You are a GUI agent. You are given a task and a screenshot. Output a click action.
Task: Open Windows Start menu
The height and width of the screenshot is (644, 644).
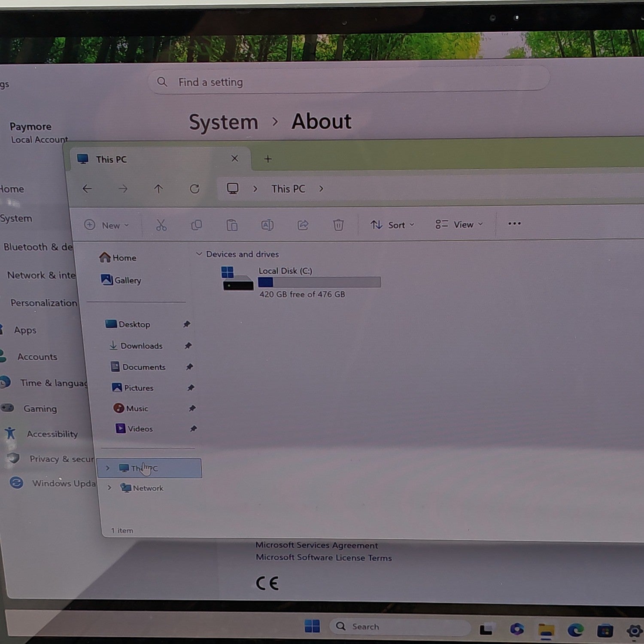312,626
